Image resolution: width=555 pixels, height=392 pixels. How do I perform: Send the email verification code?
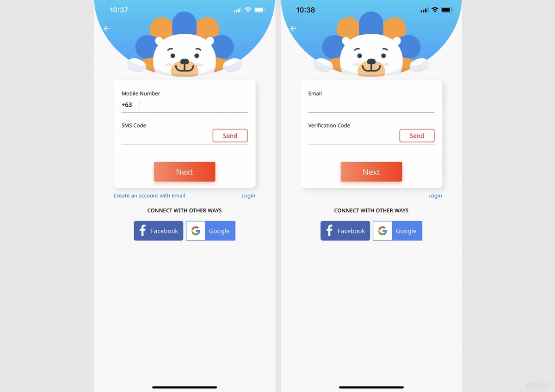coord(417,135)
